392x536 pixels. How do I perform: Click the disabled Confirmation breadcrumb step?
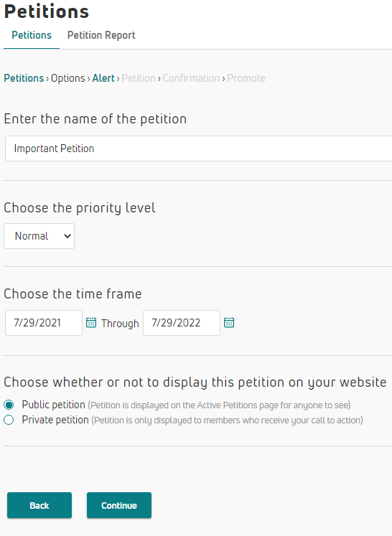point(191,78)
